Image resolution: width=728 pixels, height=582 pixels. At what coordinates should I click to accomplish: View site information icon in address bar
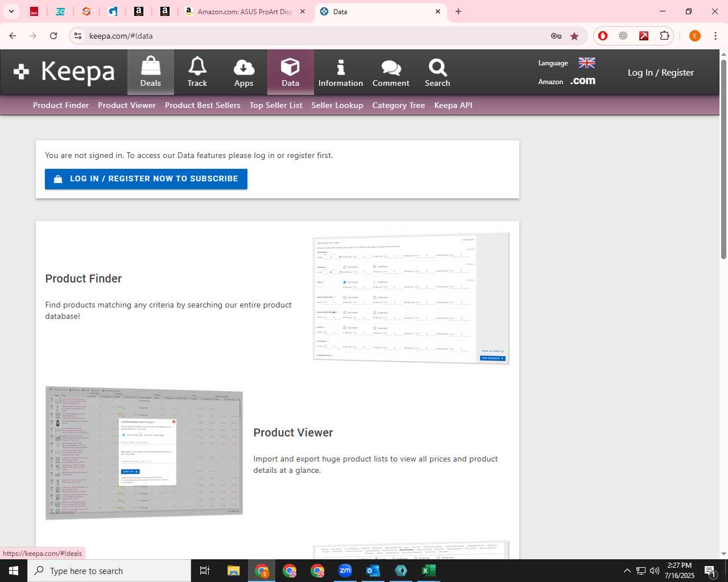tap(78, 36)
